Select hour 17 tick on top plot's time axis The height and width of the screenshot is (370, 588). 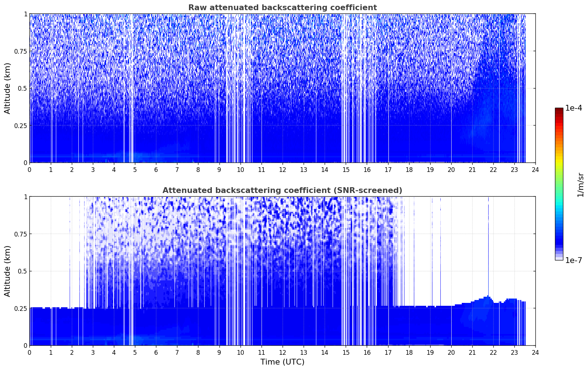[388, 169]
